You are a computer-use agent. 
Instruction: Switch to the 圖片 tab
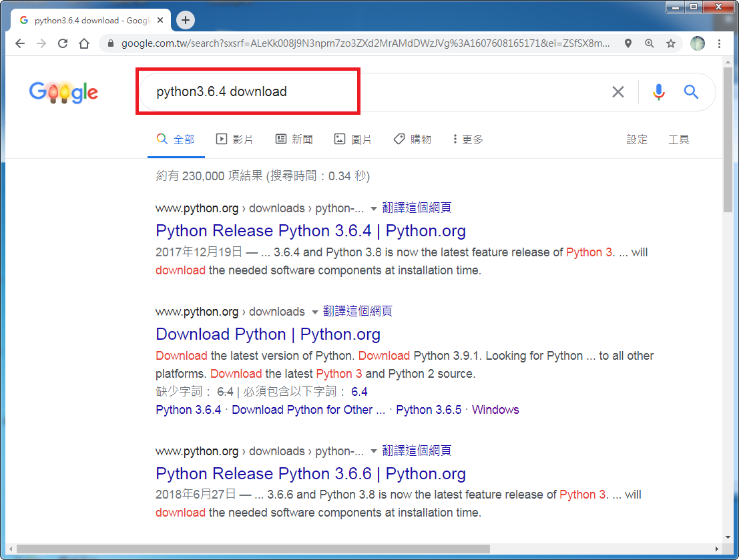(x=353, y=139)
